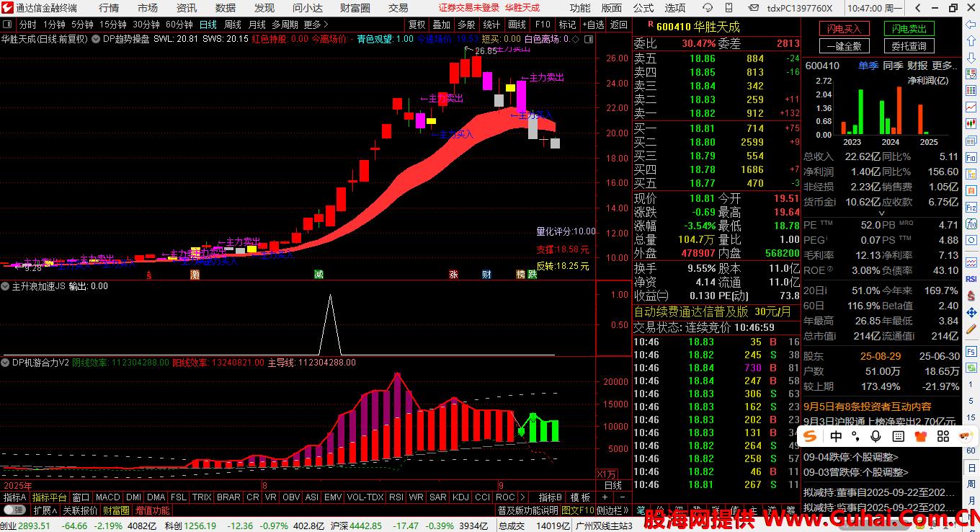Click the stock title 600410 华胜天成
The width and height of the screenshot is (980, 532).
coord(698,27)
